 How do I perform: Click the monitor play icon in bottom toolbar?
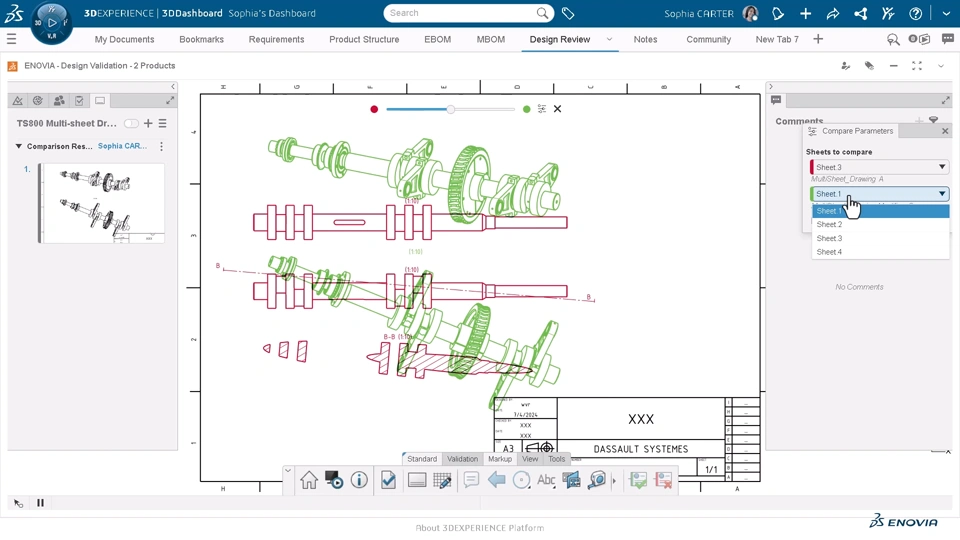point(334,480)
